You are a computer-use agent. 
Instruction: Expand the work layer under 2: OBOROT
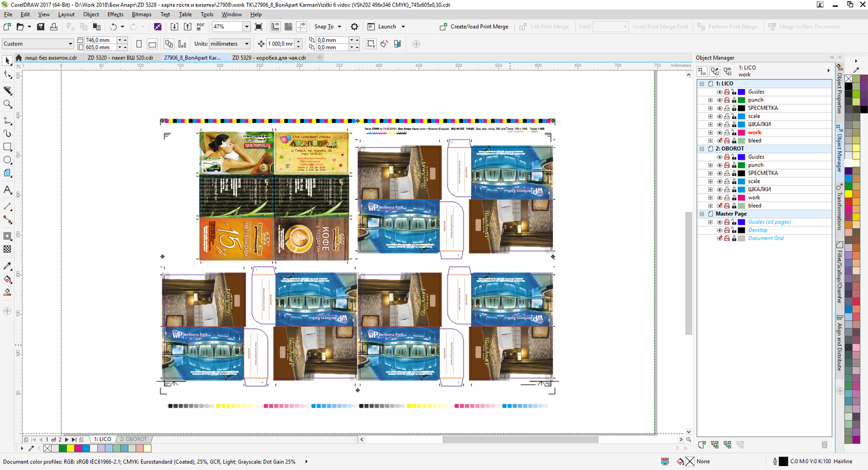click(711, 198)
